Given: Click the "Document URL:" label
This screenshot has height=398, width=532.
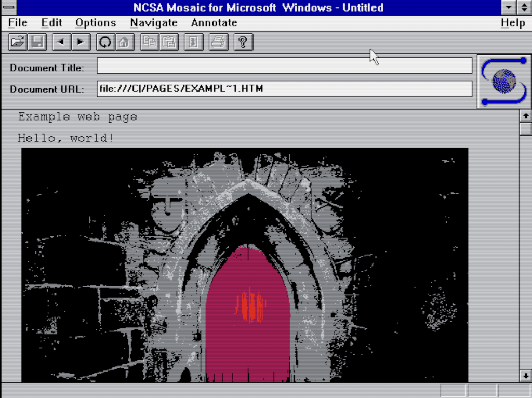Looking at the screenshot, I should (x=47, y=89).
